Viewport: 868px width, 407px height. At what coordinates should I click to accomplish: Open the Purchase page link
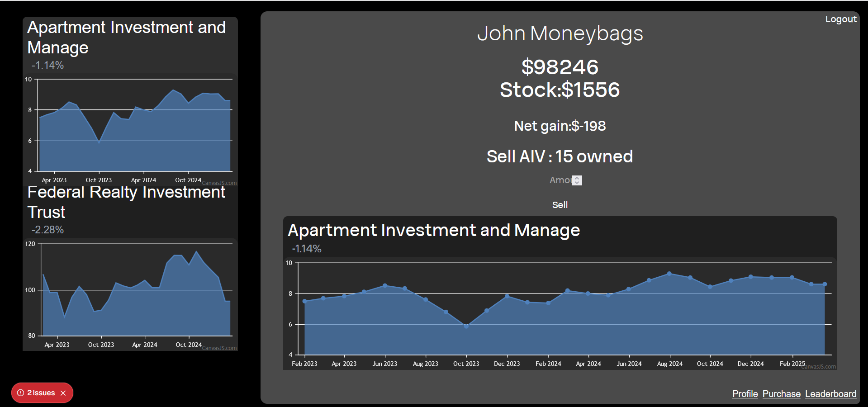click(781, 394)
